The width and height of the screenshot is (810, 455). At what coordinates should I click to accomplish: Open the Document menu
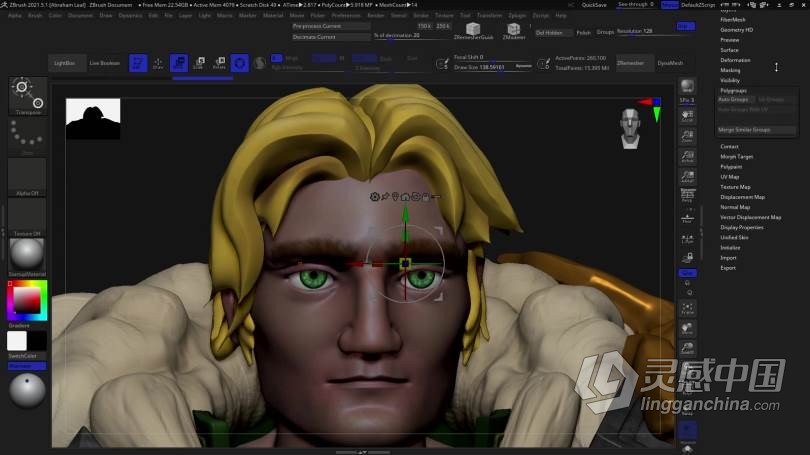coord(80,15)
